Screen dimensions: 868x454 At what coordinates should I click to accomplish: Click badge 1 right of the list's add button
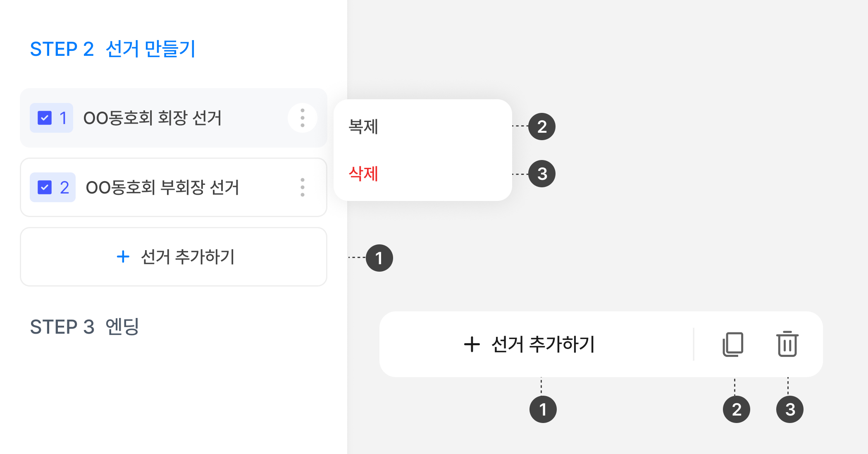tap(379, 258)
